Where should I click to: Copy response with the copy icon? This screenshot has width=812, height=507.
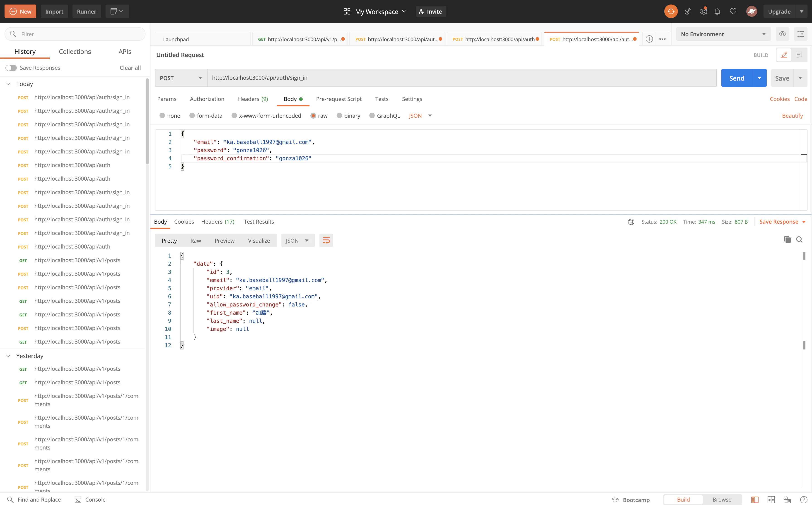point(787,239)
